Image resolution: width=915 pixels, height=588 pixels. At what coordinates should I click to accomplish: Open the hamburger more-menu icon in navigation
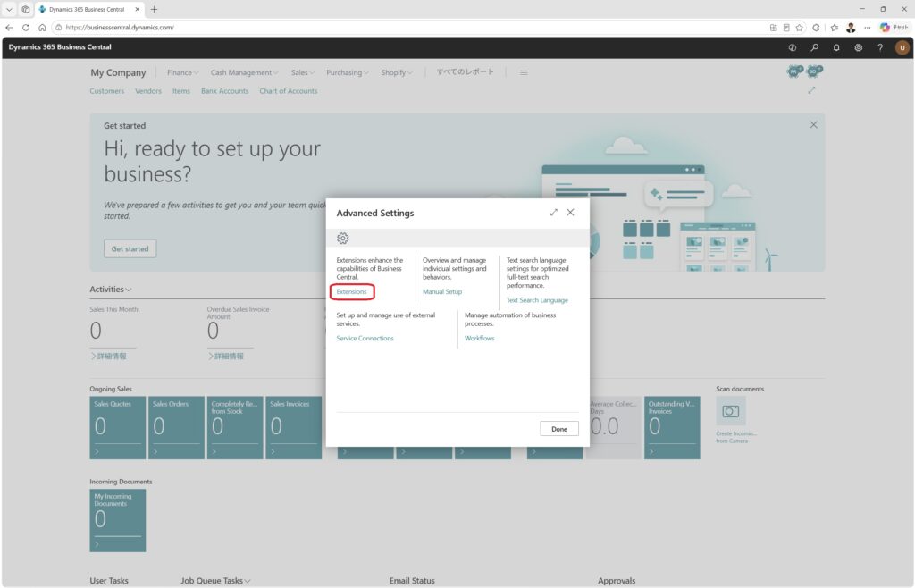pyautogui.click(x=524, y=72)
